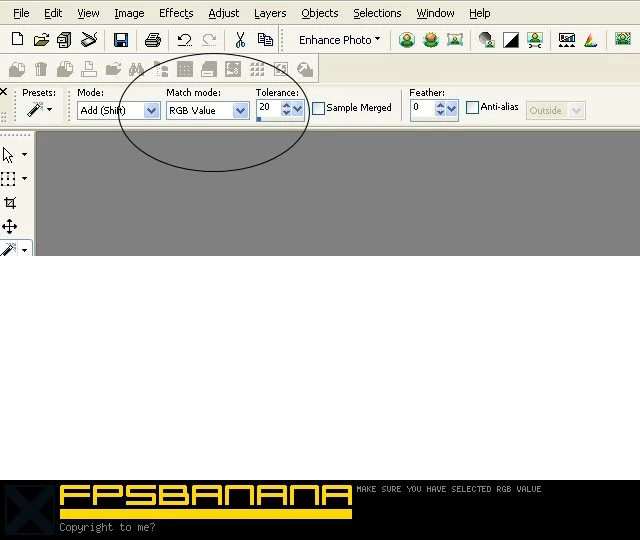Click the grayed trash can icon
Image resolution: width=640 pixels, height=540 pixels.
pos(41,69)
